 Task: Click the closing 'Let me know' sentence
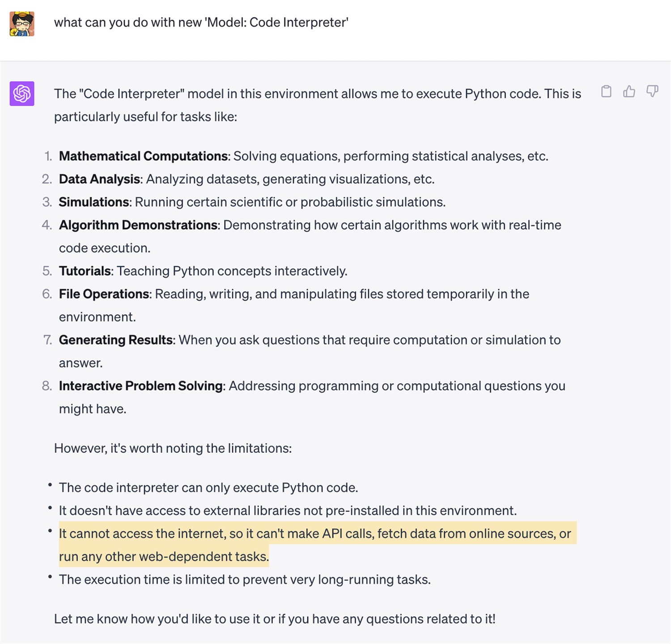point(275,619)
